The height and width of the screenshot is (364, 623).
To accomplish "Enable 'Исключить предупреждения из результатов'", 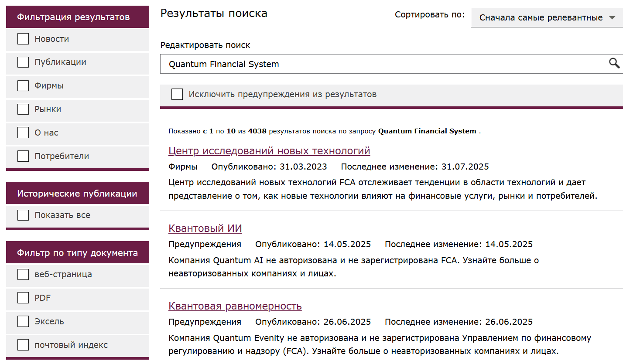I will pyautogui.click(x=177, y=94).
